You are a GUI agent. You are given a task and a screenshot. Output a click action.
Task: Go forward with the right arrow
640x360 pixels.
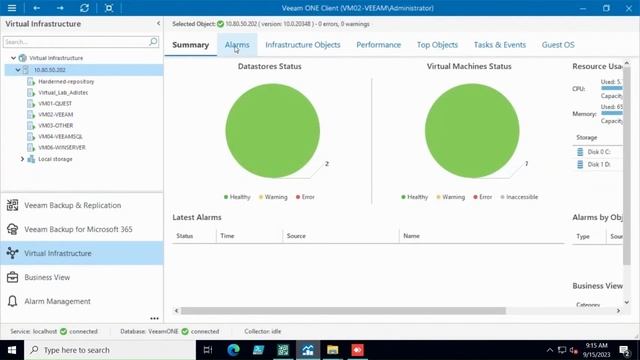(x=60, y=8)
